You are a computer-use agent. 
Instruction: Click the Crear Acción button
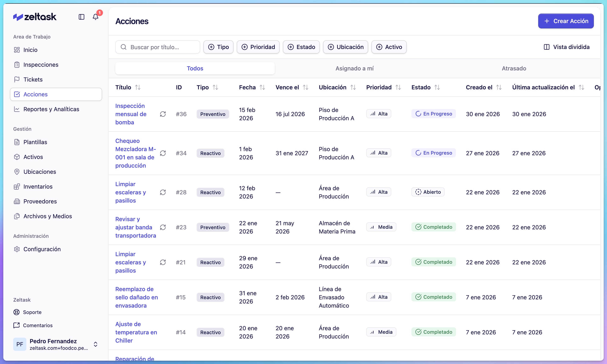(x=566, y=21)
